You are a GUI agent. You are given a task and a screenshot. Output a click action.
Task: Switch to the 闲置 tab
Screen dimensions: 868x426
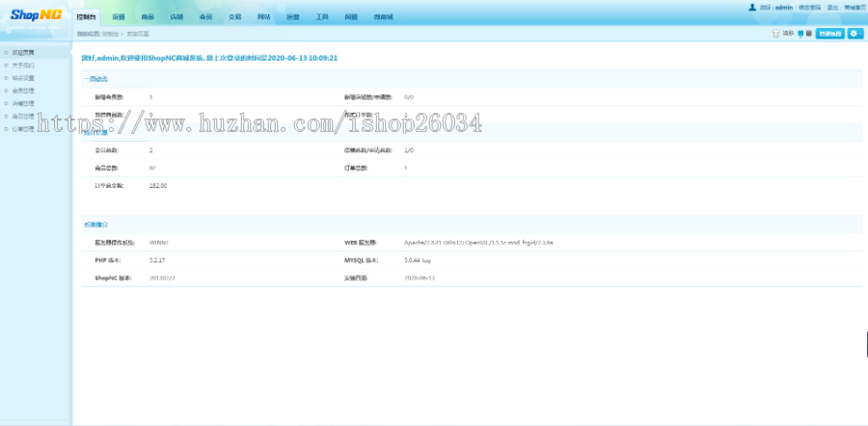tap(351, 17)
